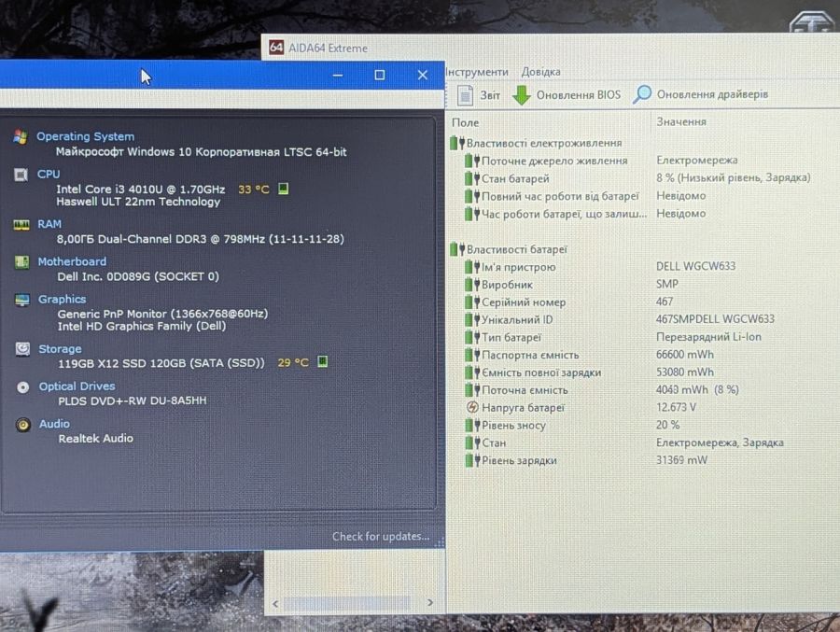Image resolution: width=840 pixels, height=632 pixels.
Task: Click the value Перезарядний Li-Ion
Action: 708,337
